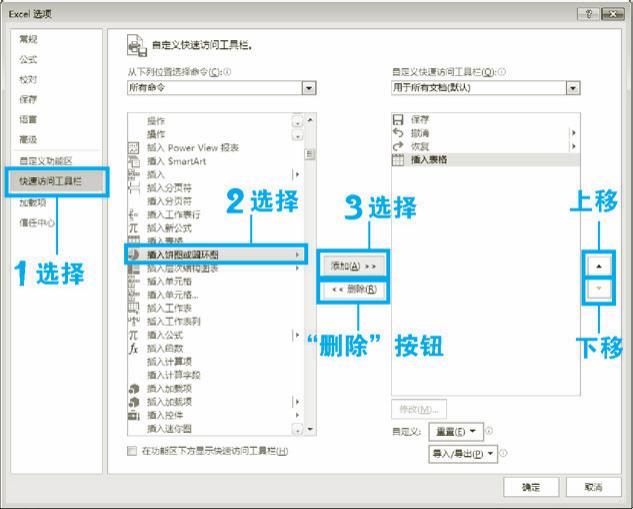The image size is (633, 509).
Task: Open help with the question mark button
Action: tap(588, 14)
